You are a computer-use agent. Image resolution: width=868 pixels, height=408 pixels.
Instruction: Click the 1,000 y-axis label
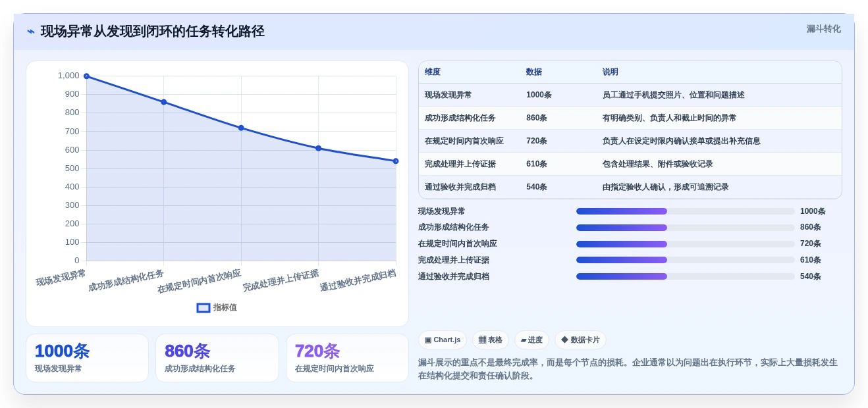click(68, 76)
